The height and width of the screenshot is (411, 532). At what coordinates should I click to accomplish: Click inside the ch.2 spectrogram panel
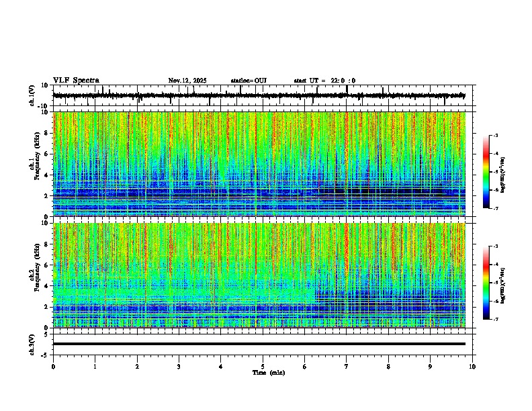[x=259, y=275]
